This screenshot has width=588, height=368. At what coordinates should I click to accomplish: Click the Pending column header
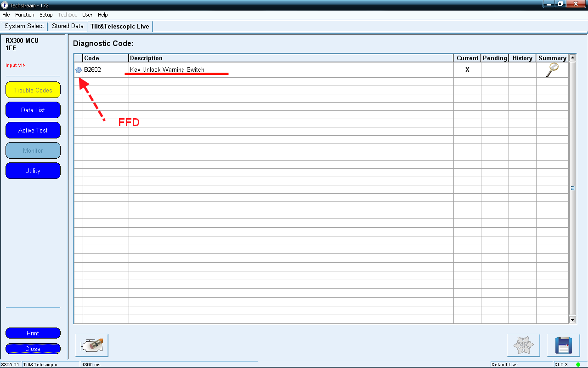click(495, 58)
